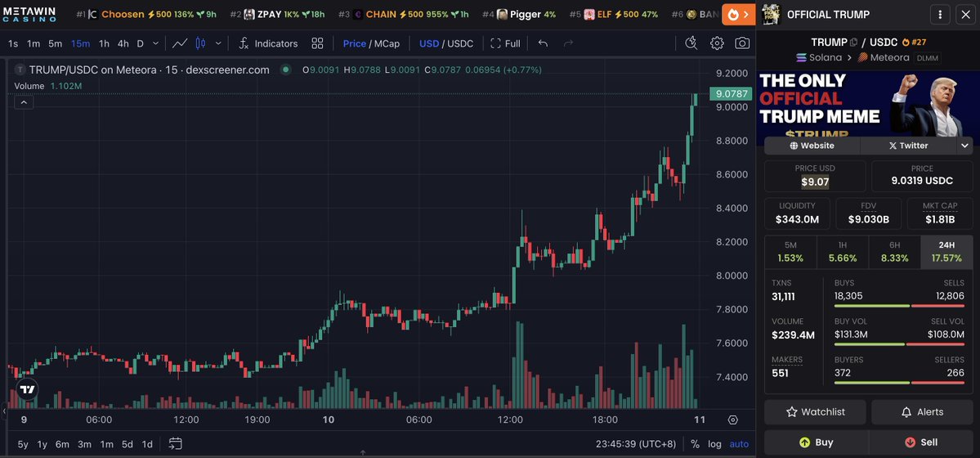The height and width of the screenshot is (458, 980).
Task: Select the 1m timeframe
Action: pyautogui.click(x=34, y=43)
